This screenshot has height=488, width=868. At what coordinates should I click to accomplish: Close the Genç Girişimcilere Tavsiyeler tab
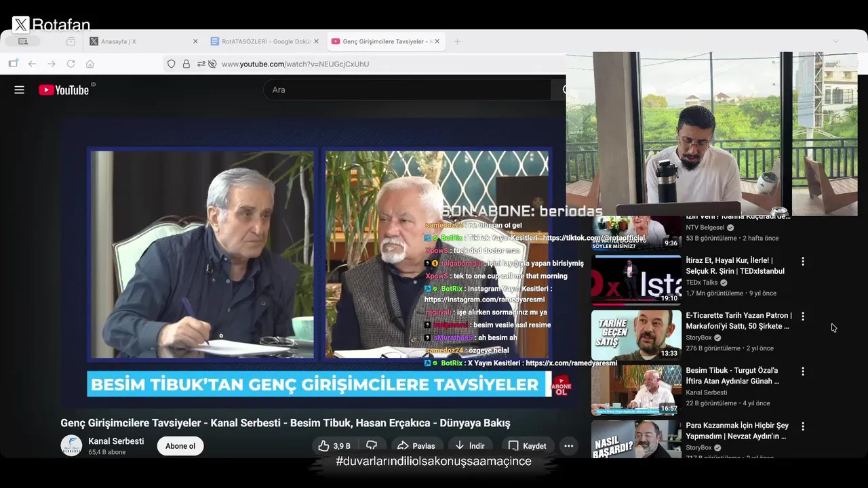(437, 41)
